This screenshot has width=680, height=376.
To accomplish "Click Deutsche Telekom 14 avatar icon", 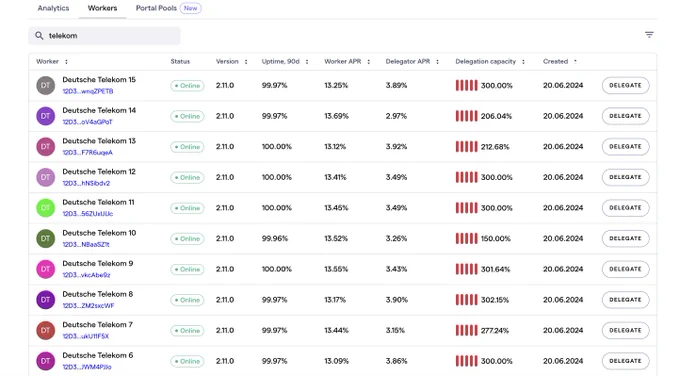I will [46, 116].
